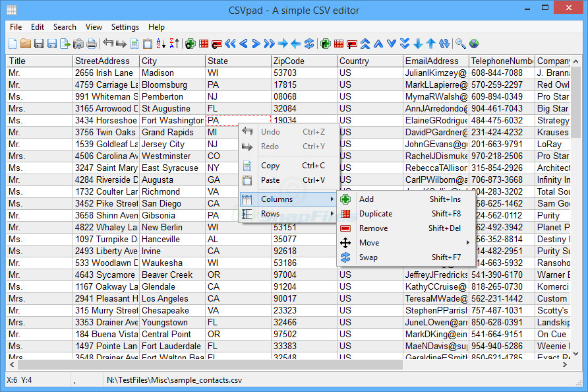The width and height of the screenshot is (588, 392).
Task: Open search with the magnifier toolbar icon
Action: pos(461,44)
